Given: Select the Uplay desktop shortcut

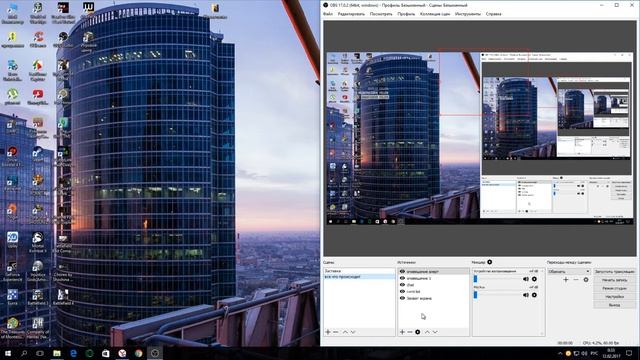Looking at the screenshot, I should pyautogui.click(x=12, y=240).
